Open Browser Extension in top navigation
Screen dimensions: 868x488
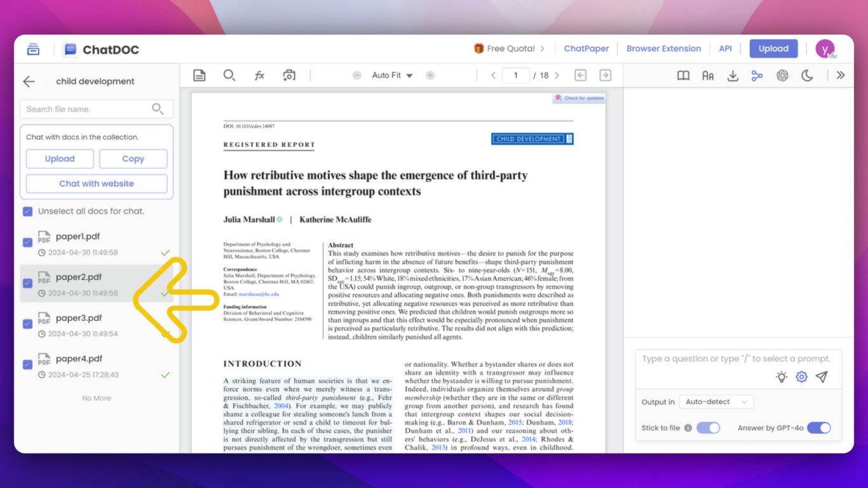tap(663, 49)
